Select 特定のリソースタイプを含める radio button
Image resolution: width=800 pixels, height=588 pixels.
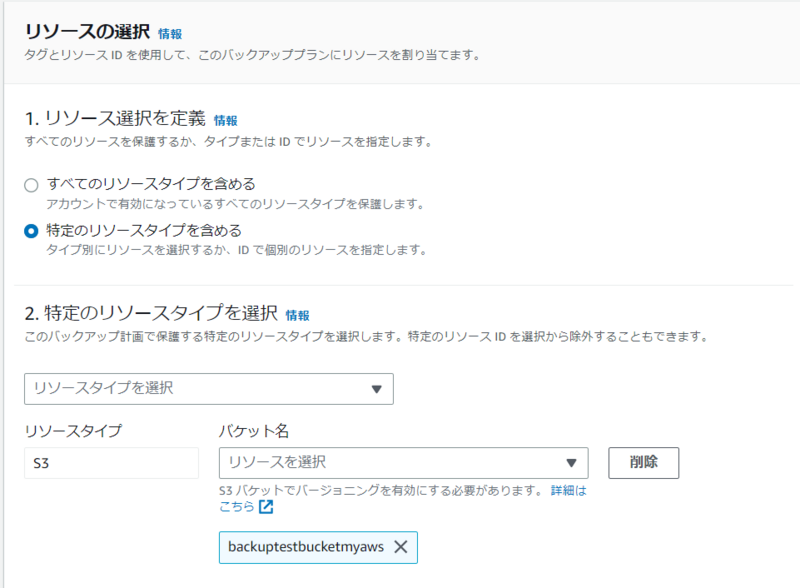(31, 231)
